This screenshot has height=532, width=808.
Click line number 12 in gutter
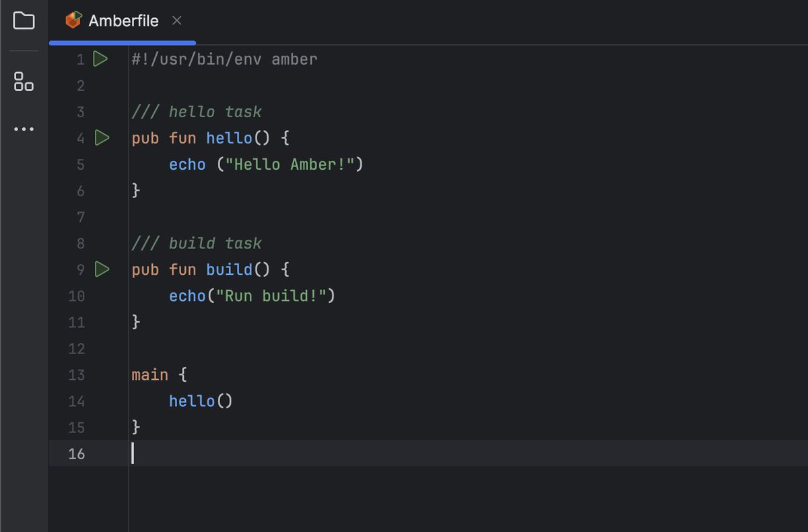click(x=76, y=349)
